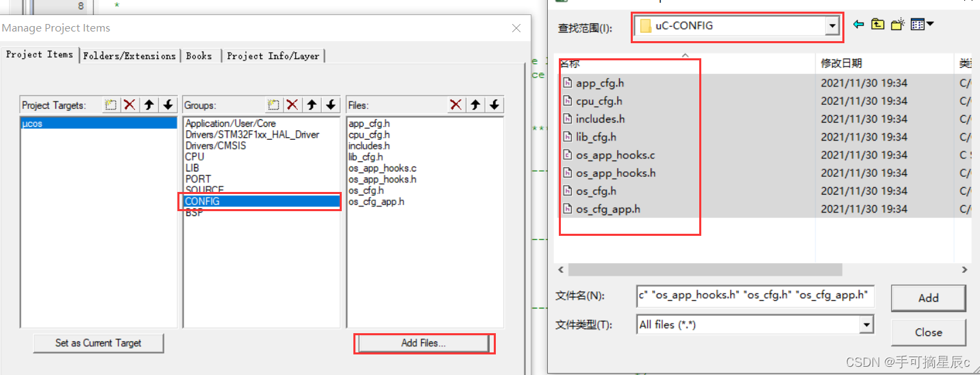Switch to Folders/Extensions tab

129,56
